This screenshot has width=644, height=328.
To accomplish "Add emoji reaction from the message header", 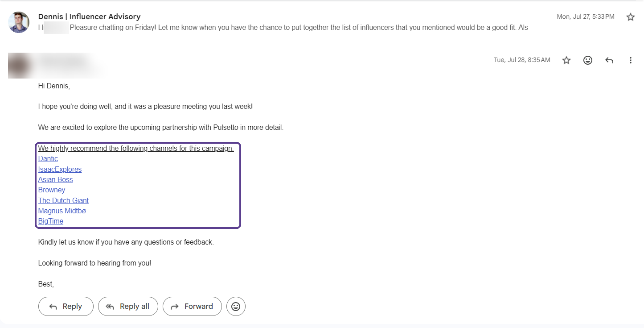I will (588, 60).
